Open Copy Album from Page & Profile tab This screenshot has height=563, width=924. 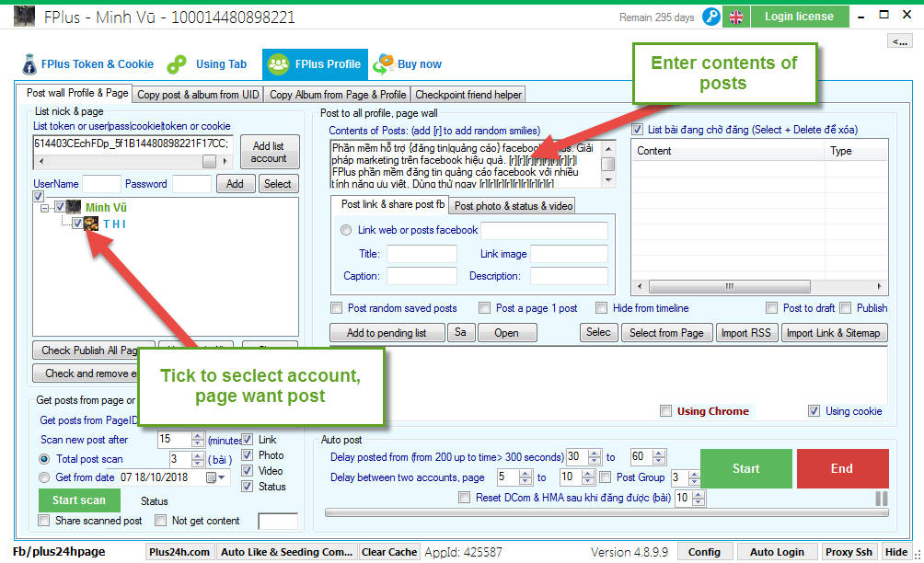pos(338,95)
